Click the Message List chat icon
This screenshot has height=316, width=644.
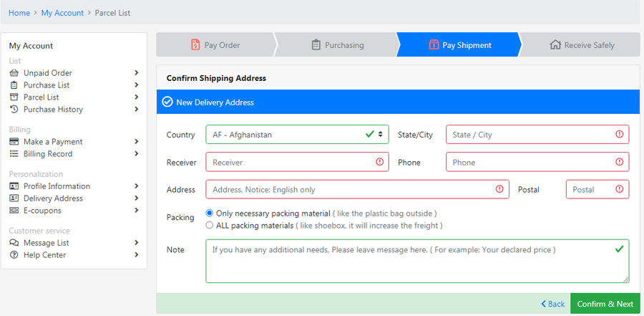[14, 243]
